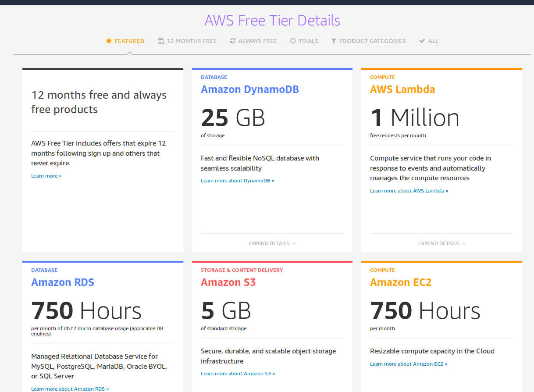Click the chevron next to Lambda Expand Details

point(464,243)
